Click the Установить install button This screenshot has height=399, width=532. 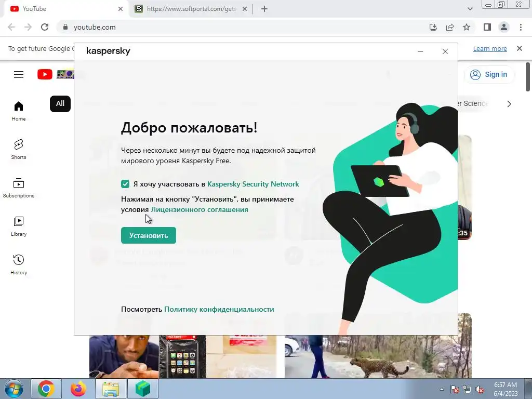click(148, 235)
